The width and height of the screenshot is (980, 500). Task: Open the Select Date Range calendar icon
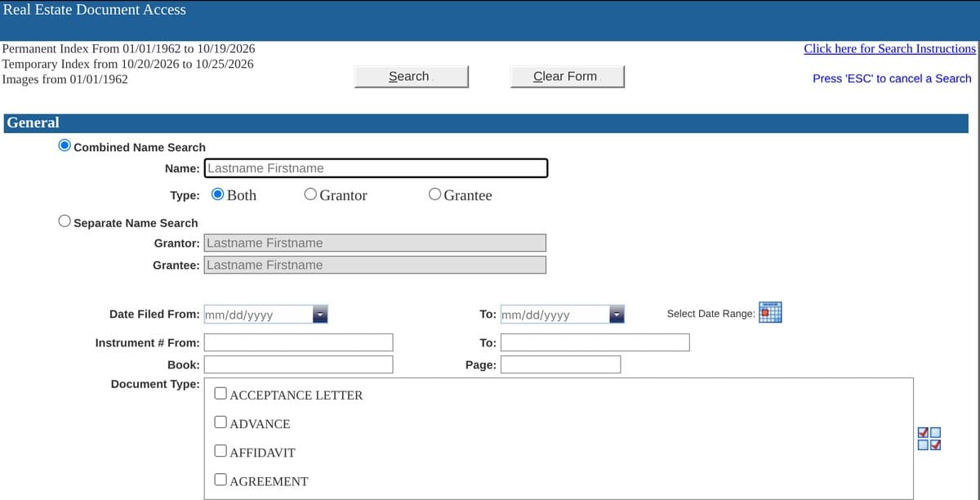[x=770, y=313]
